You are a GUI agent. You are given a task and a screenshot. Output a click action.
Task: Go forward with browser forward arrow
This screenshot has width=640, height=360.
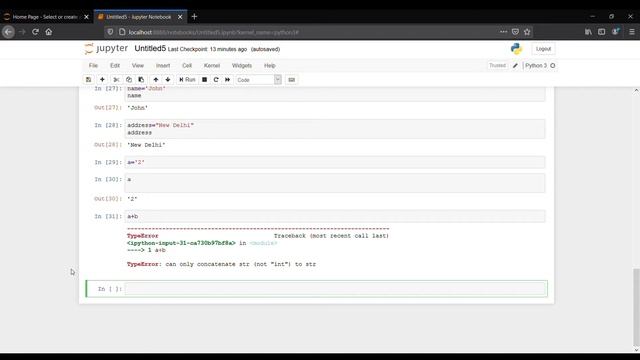tap(22, 32)
